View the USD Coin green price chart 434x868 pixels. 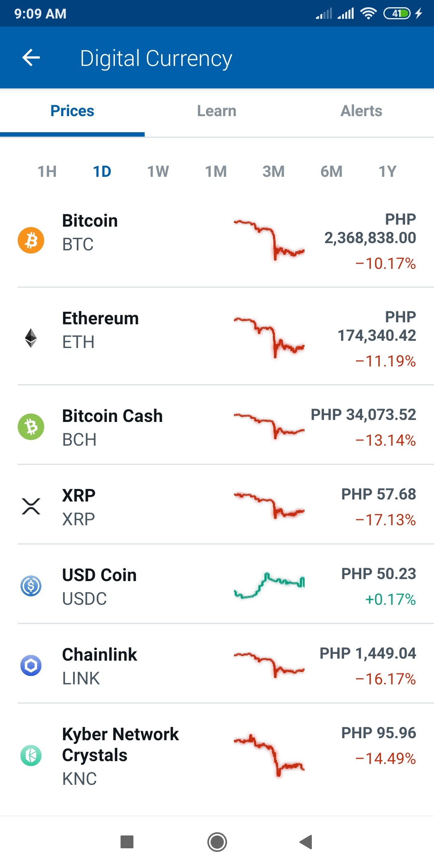tap(269, 586)
